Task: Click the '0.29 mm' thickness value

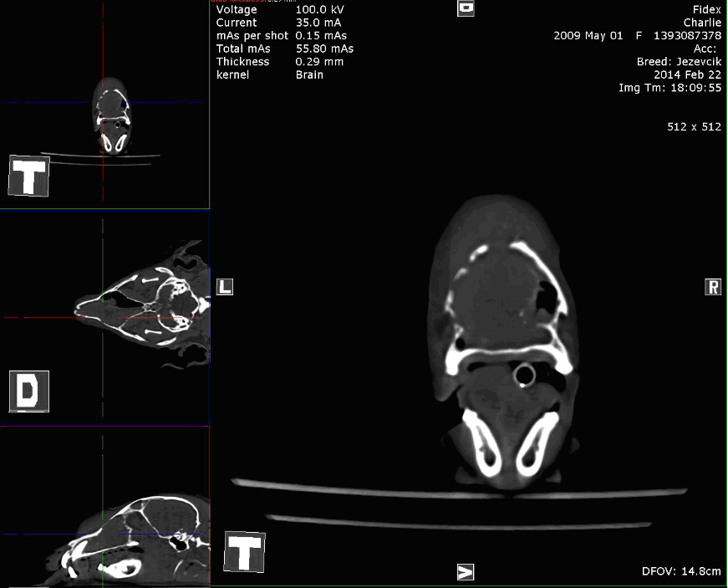Action: (x=319, y=62)
